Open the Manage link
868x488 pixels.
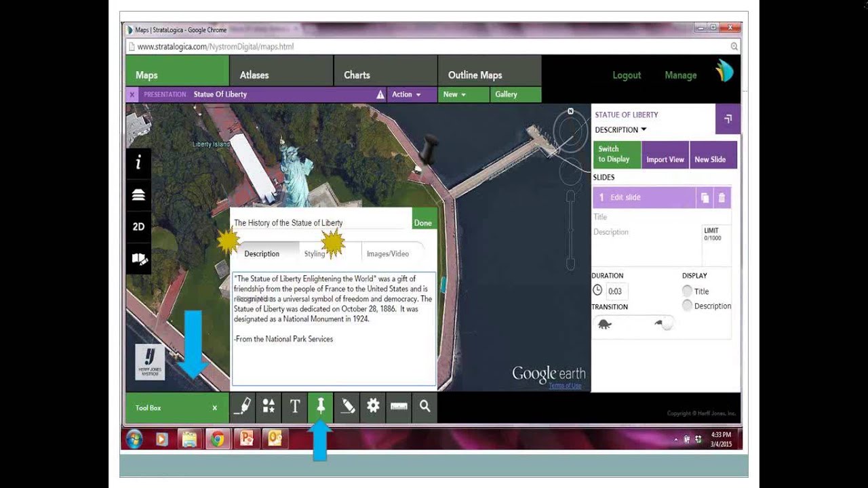(x=681, y=75)
